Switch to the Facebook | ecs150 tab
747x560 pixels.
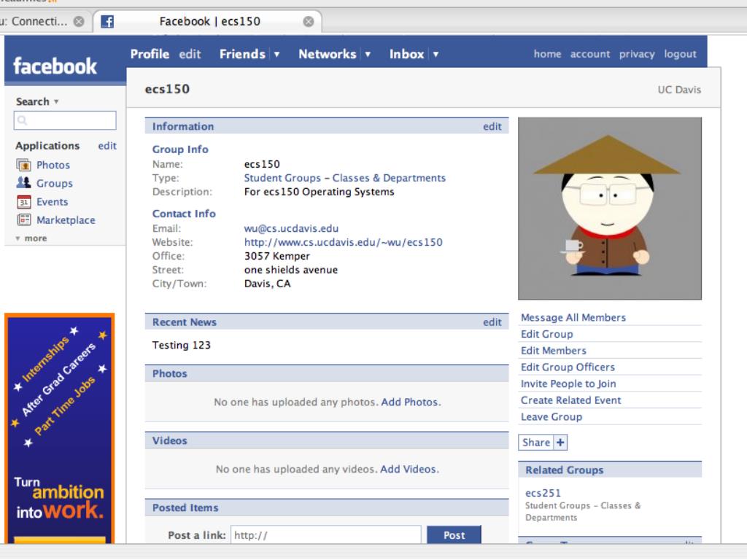(x=208, y=21)
